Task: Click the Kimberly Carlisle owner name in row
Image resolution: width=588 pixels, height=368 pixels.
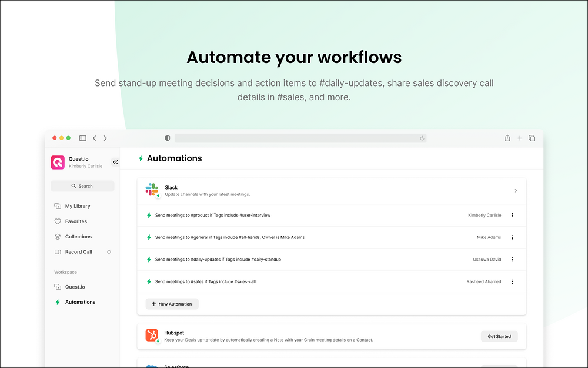Action: [x=485, y=215]
